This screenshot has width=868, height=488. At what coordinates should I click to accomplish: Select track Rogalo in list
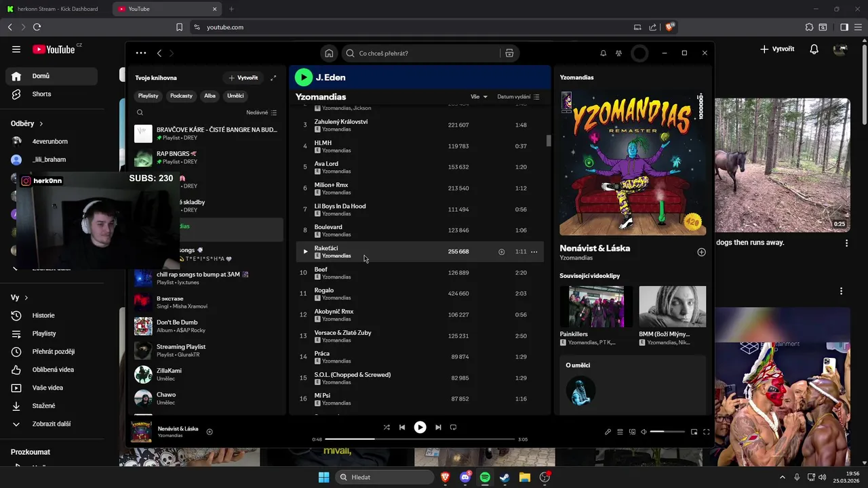(x=420, y=293)
